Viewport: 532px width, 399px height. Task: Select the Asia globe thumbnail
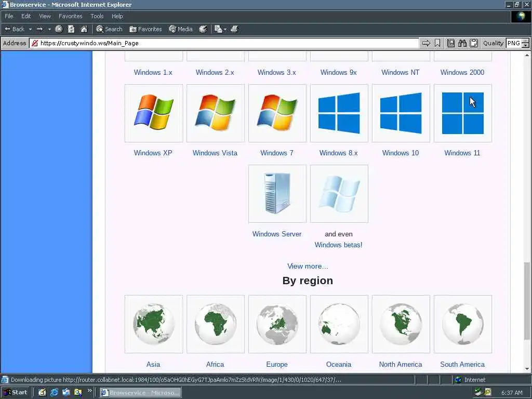coord(154,324)
